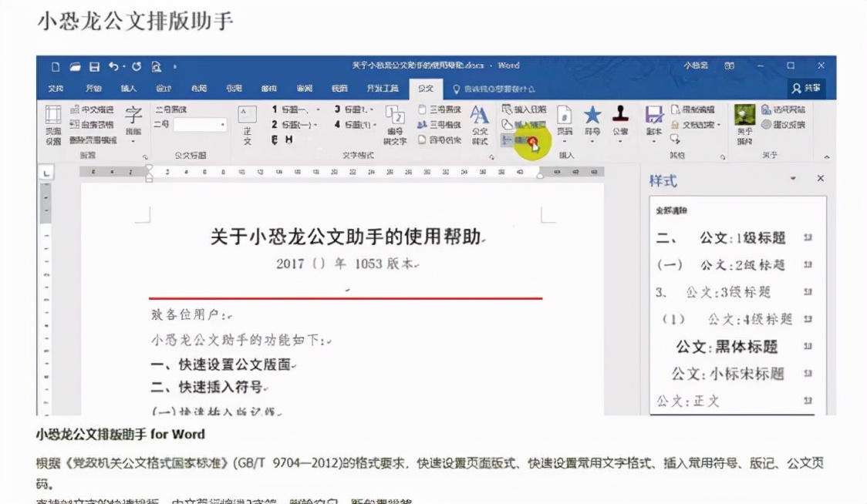Apply heading style 2 标题(一)
Viewport: 867px width, 504px height.
(290, 125)
